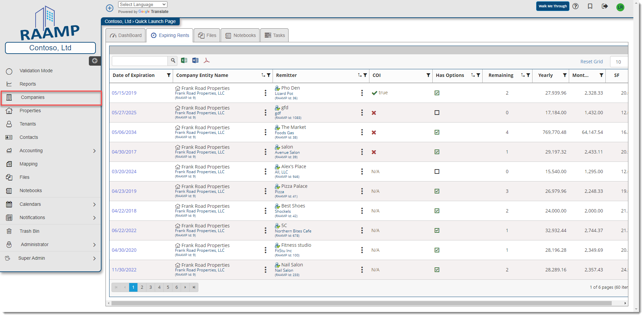Click the search magnifier button

pyautogui.click(x=173, y=61)
